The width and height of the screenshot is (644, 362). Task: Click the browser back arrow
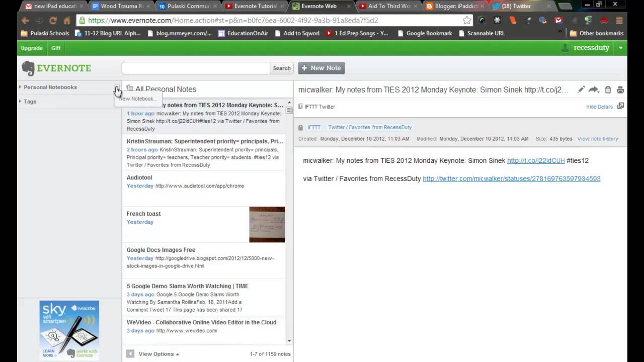click(x=25, y=21)
